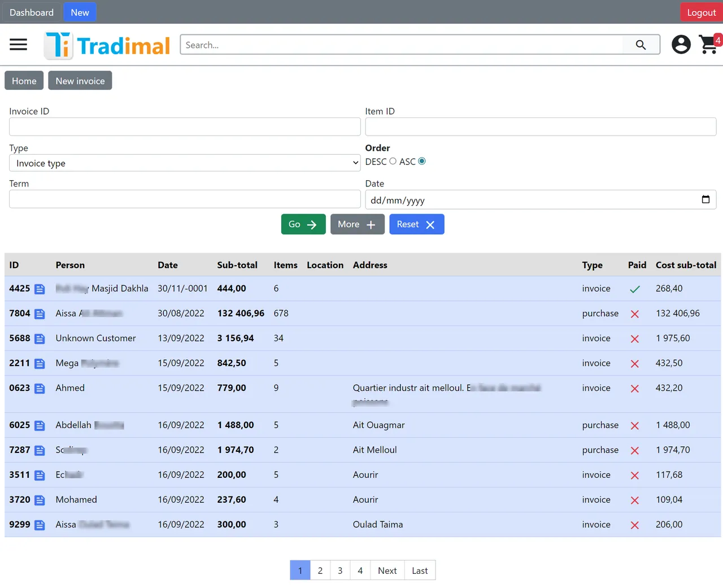Open the user account profile icon
The image size is (723, 588).
click(681, 45)
